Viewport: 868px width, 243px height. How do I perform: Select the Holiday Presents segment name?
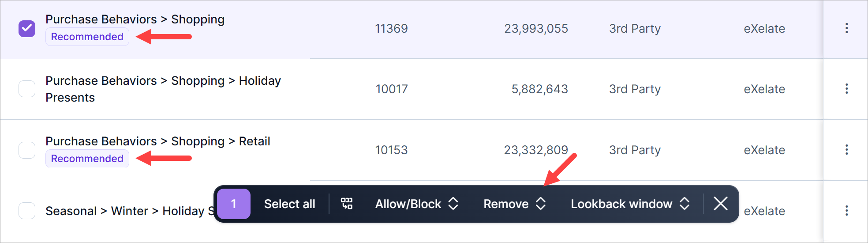tap(163, 89)
